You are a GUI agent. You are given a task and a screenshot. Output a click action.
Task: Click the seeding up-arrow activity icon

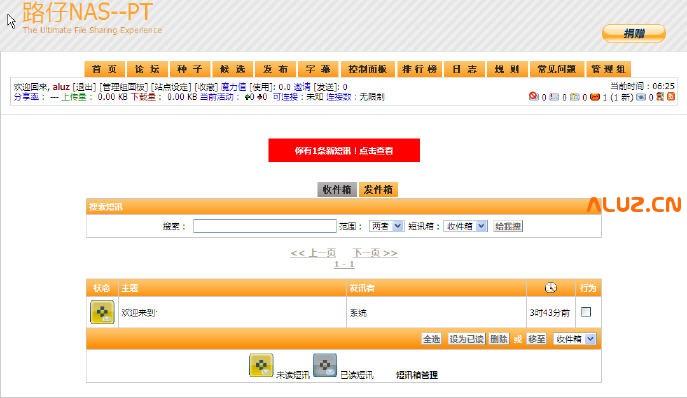point(248,96)
